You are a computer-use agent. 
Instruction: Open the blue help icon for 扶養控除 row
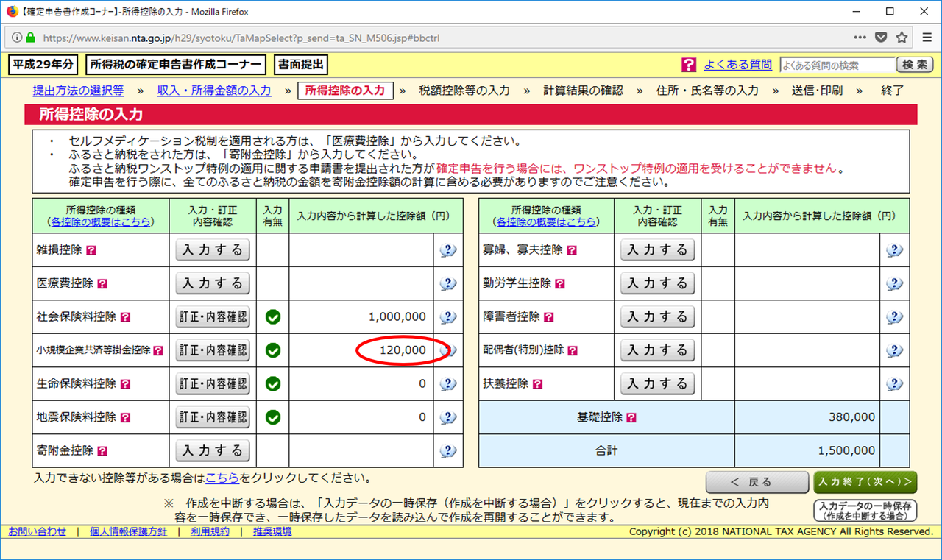point(895,383)
